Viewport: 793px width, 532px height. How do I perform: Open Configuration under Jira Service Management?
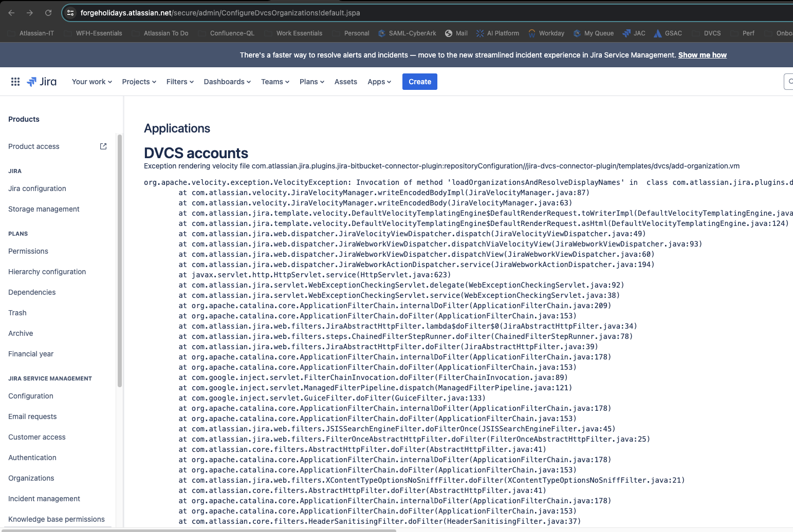coord(31,396)
